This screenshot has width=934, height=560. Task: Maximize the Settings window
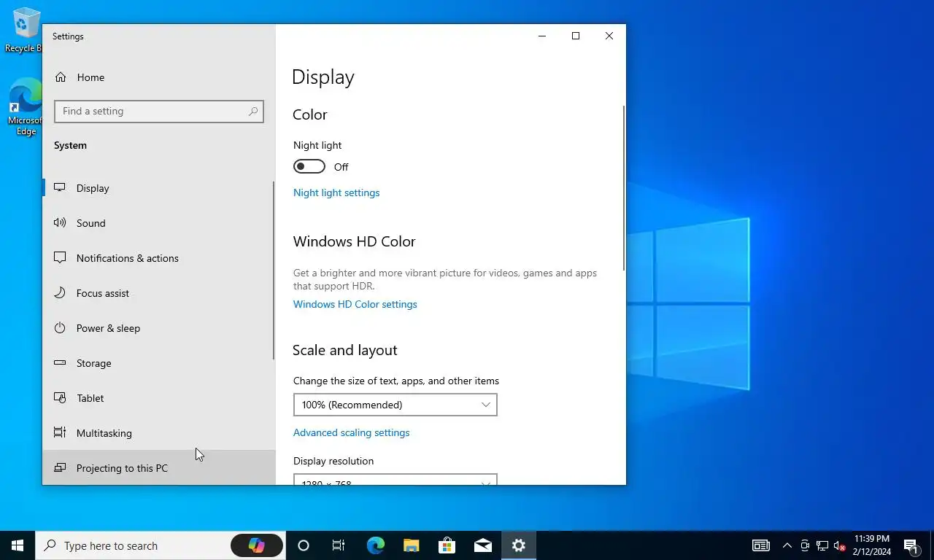pos(576,36)
